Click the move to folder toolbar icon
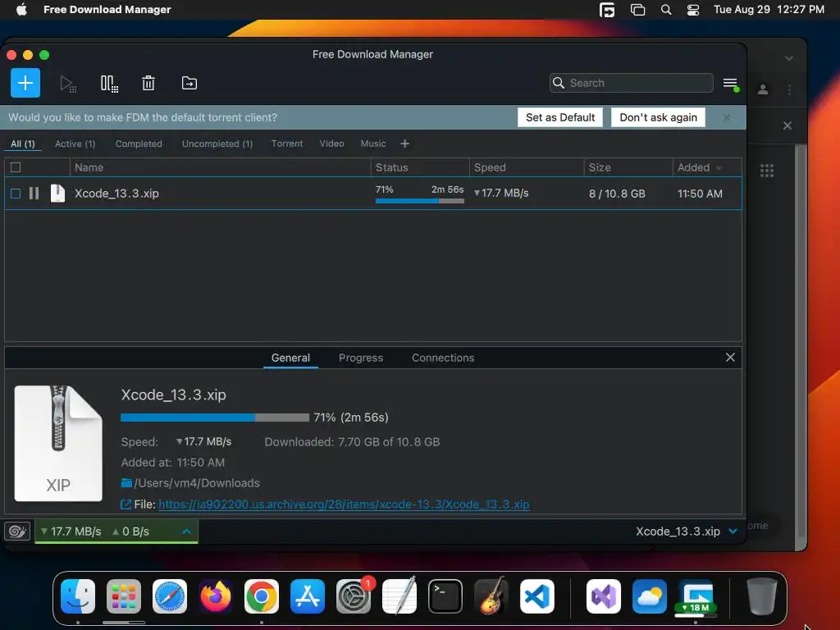 [x=189, y=83]
